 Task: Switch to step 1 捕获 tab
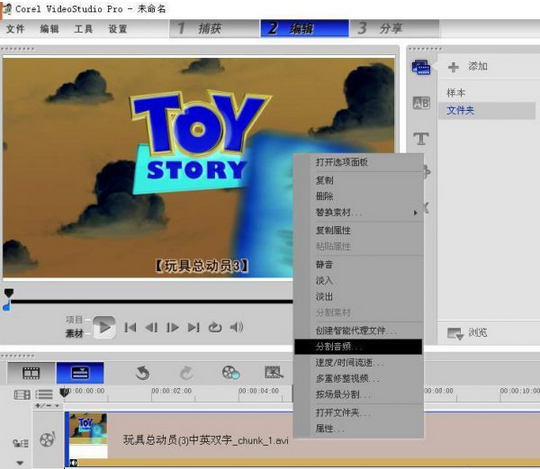coord(214,28)
